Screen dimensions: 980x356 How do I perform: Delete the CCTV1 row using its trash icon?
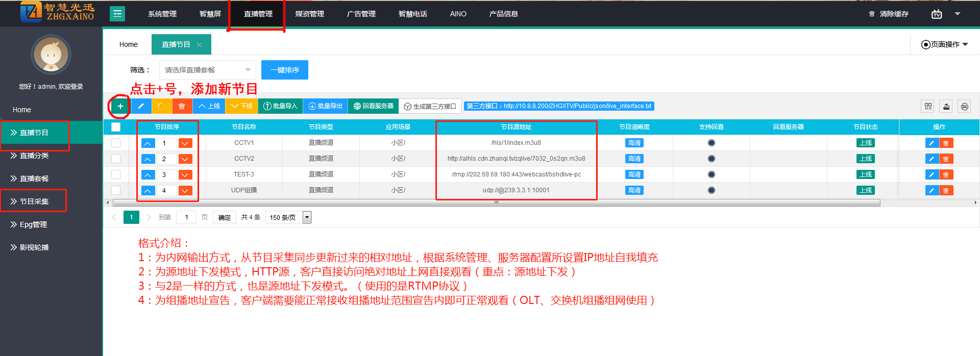point(946,143)
